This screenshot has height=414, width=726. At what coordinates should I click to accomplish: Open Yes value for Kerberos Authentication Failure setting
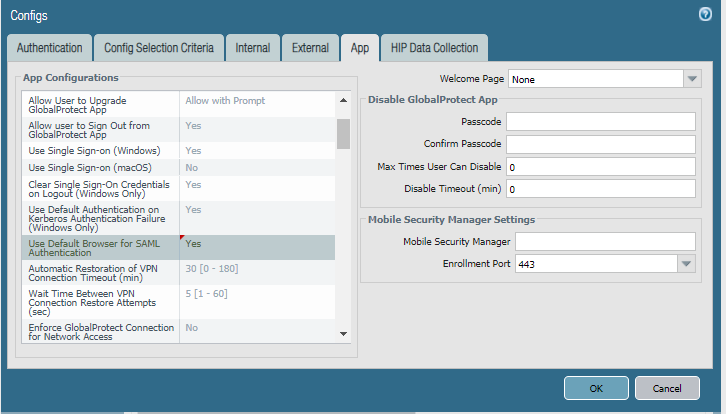257,218
